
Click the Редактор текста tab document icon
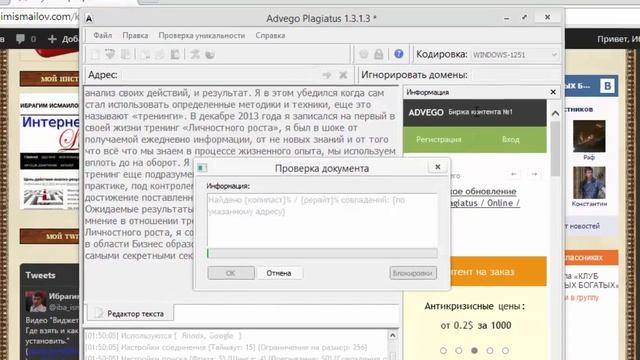click(x=98, y=313)
